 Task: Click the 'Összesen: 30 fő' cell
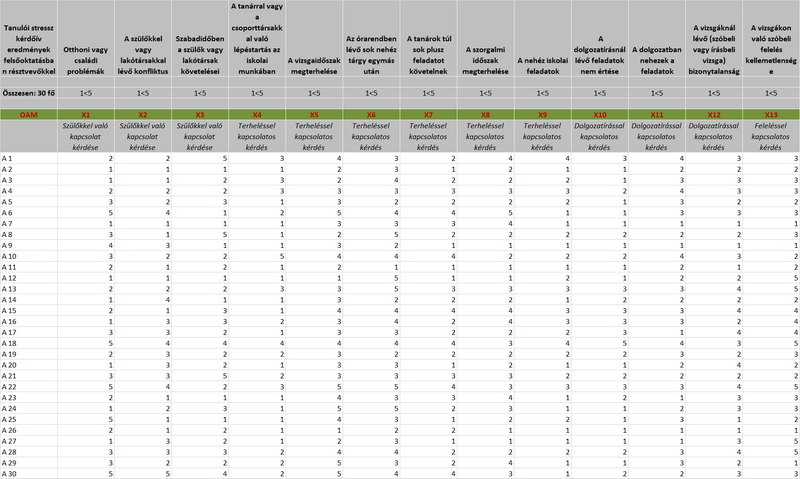click(29, 93)
